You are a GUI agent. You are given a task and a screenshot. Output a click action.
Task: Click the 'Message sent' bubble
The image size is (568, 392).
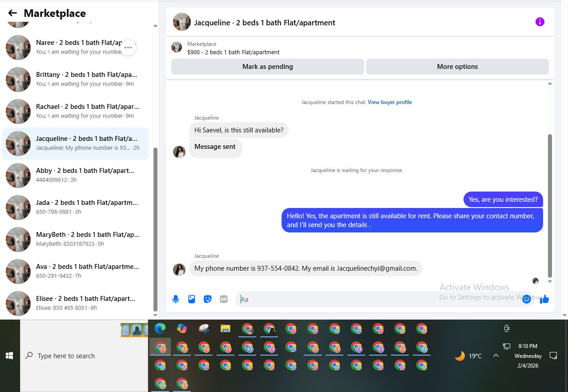tap(215, 148)
